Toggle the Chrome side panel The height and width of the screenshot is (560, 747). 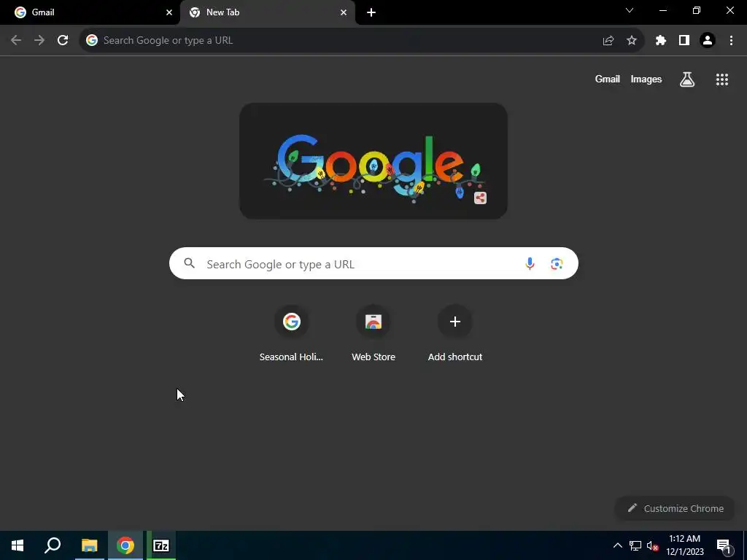tap(684, 41)
